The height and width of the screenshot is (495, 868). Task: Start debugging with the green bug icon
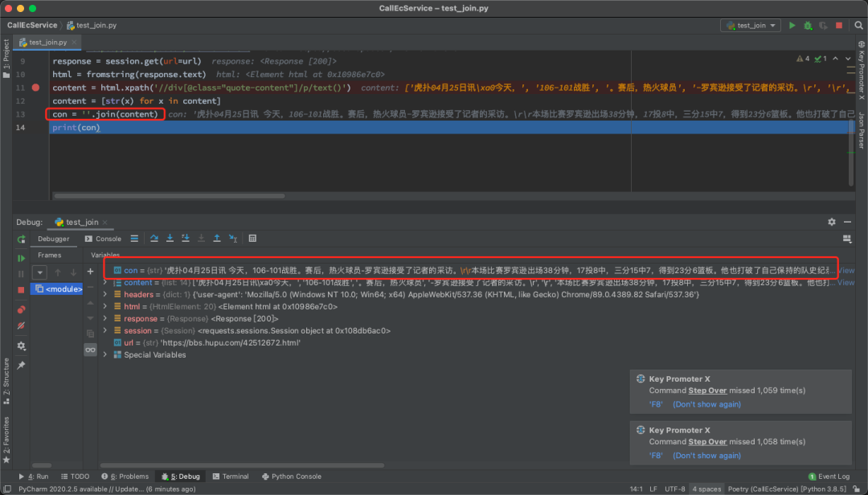(x=808, y=26)
